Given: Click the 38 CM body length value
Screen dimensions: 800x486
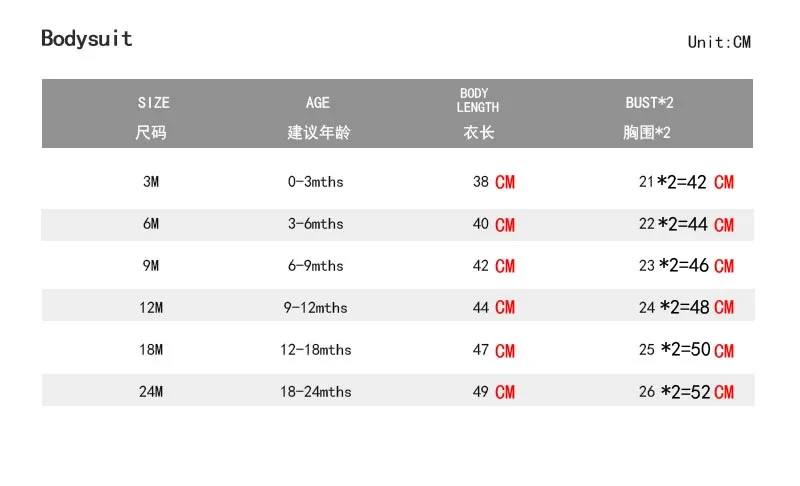Looking at the screenshot, I should point(494,182).
